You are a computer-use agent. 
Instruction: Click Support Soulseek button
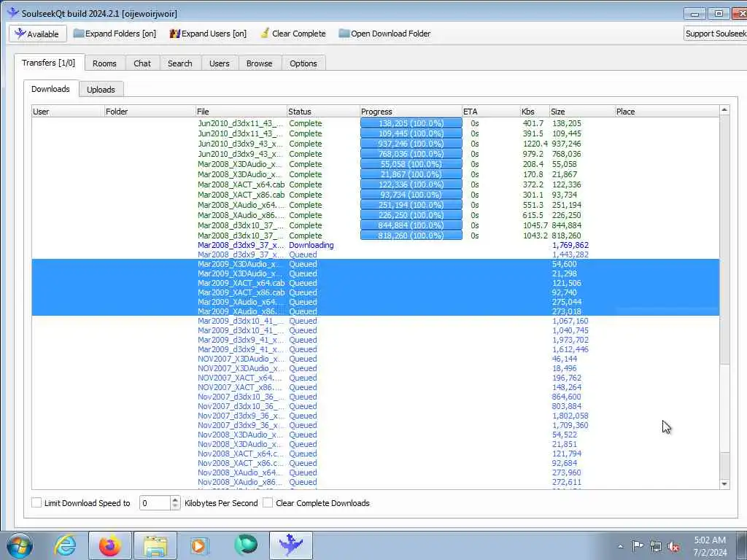point(715,34)
